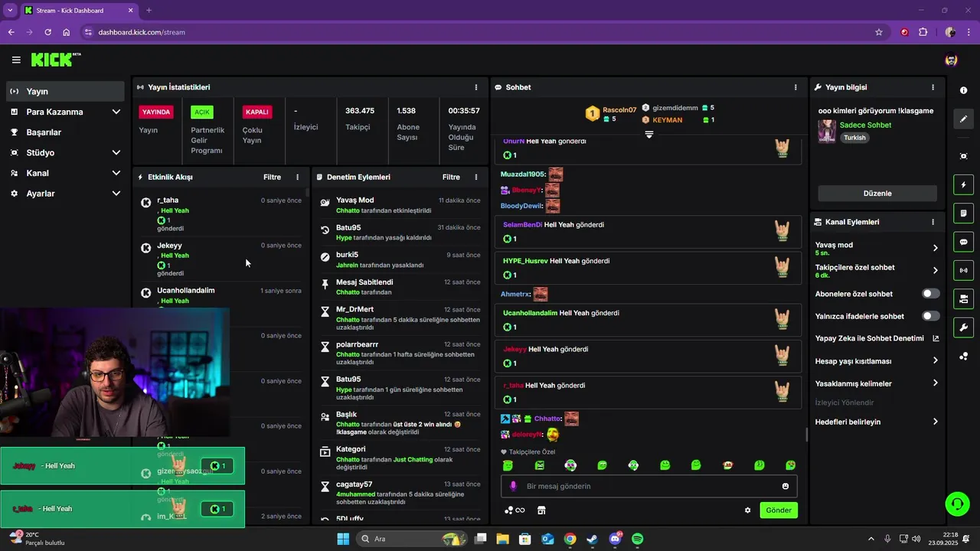
Task: Open a new browser tab
Action: pos(149,10)
